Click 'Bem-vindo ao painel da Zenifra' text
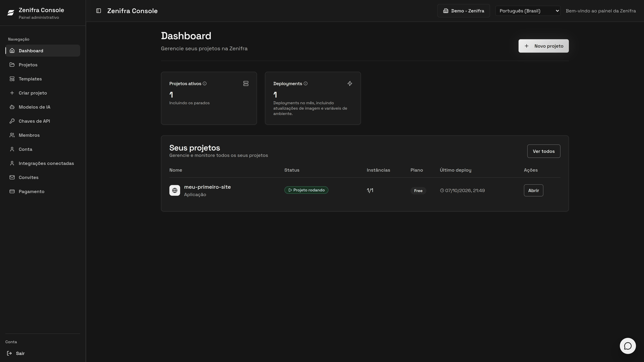Image resolution: width=644 pixels, height=362 pixels. (601, 11)
